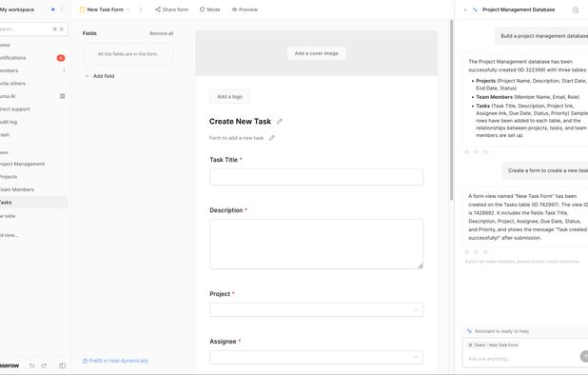Open the Mode option in the toolbar
The image size is (588, 375).
click(x=210, y=10)
